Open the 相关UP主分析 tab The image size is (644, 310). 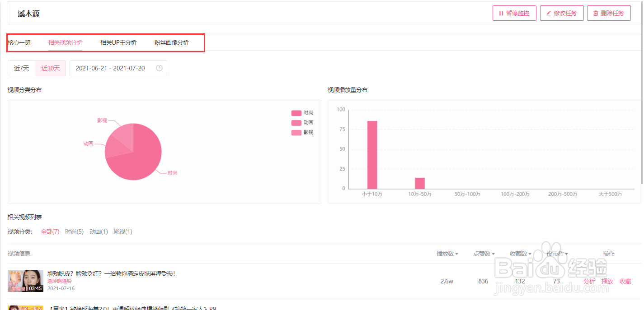coord(118,42)
